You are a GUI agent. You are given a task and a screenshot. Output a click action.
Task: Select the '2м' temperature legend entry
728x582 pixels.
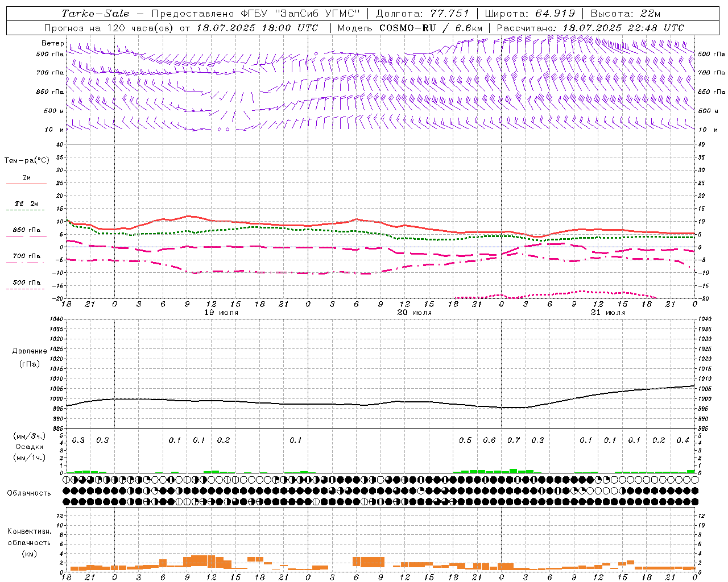[x=27, y=178]
